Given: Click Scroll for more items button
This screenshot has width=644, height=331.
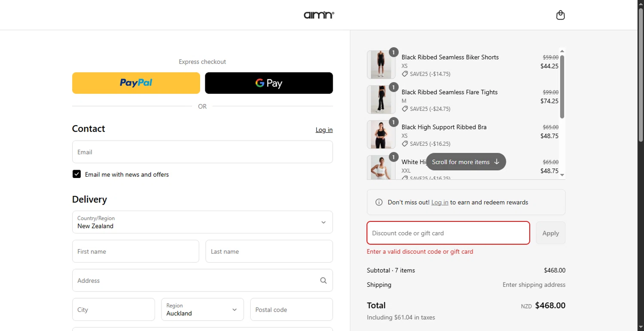Looking at the screenshot, I should [466, 162].
